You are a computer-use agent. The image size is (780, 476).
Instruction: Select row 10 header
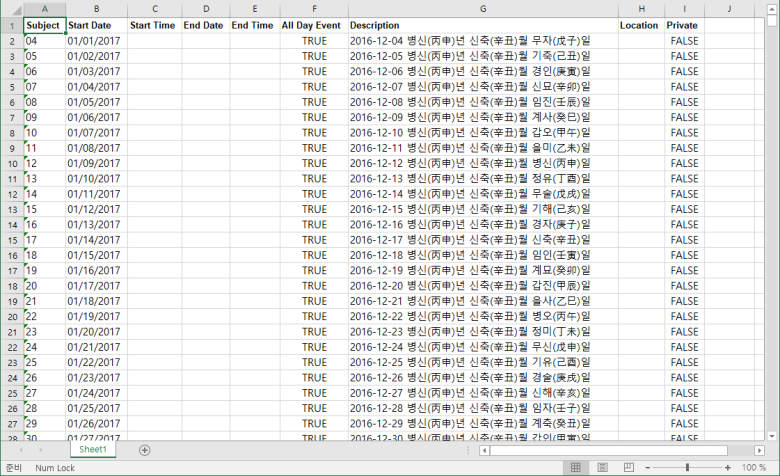tap(11, 163)
